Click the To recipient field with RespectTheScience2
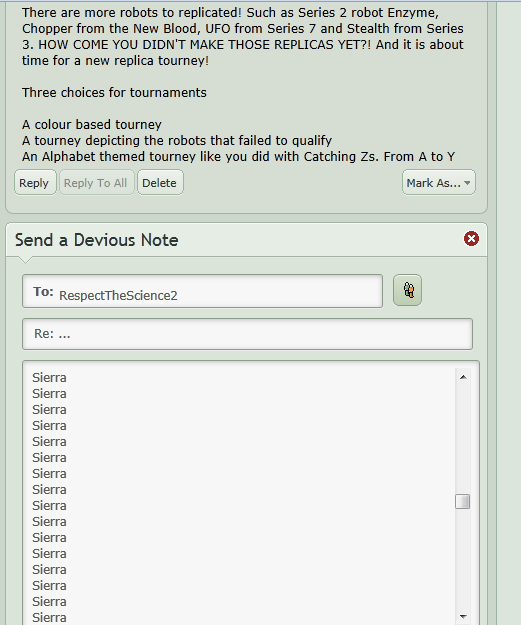The image size is (521, 625). pos(203,291)
